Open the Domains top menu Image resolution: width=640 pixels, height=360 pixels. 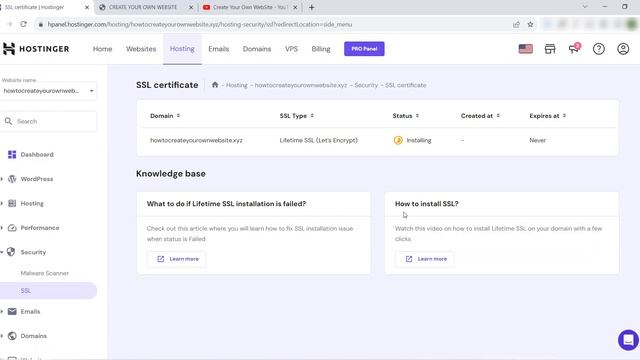tap(257, 49)
